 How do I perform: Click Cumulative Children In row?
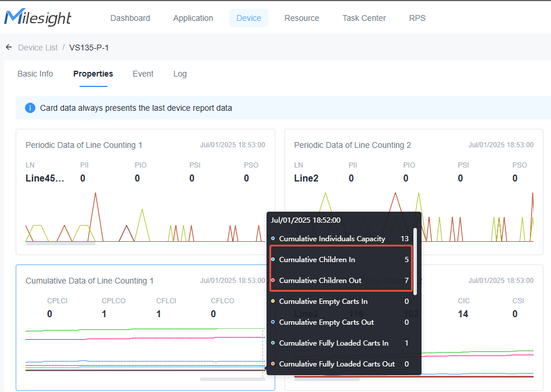coord(340,259)
